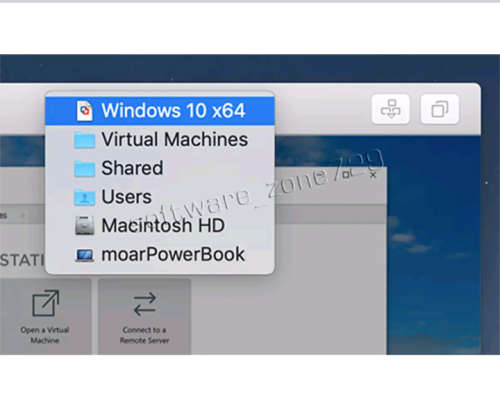Click Virtual Machines folder icon
500x408 pixels.
[x=85, y=140]
